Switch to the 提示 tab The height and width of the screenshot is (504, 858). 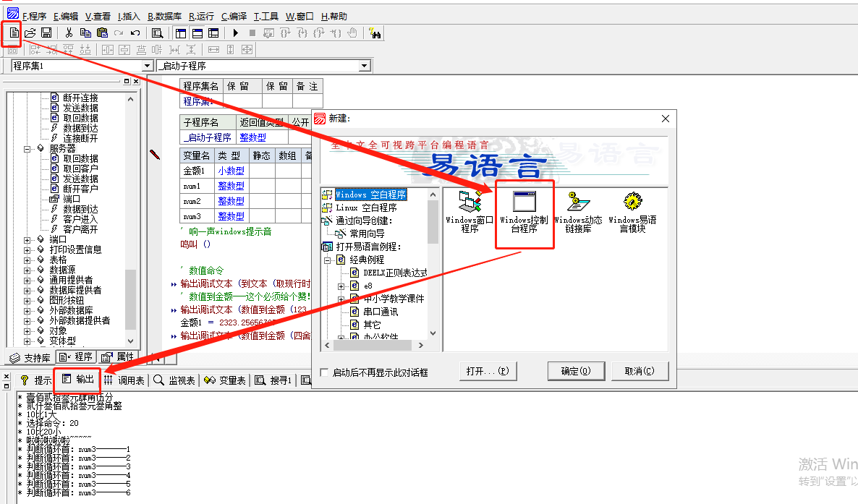click(x=36, y=380)
